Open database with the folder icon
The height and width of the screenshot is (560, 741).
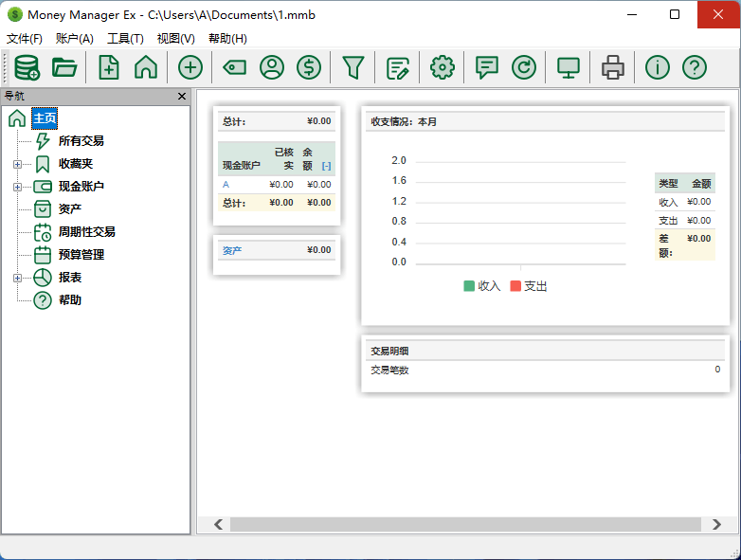coord(64,67)
